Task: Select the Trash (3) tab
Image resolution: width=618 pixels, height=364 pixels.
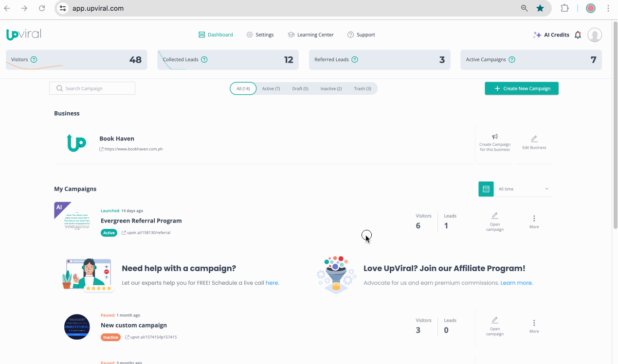Action: 363,88
